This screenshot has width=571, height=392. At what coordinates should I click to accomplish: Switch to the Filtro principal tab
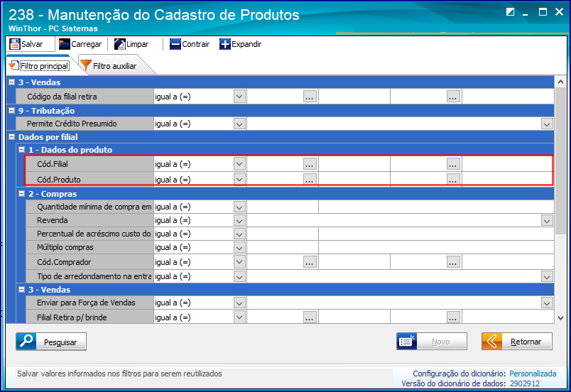[x=39, y=66]
